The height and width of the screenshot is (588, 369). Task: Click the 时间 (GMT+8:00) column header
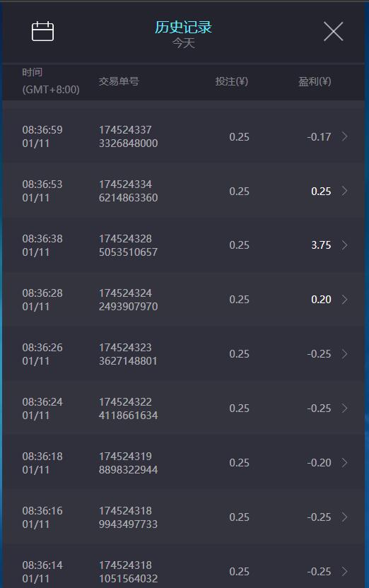[51, 81]
